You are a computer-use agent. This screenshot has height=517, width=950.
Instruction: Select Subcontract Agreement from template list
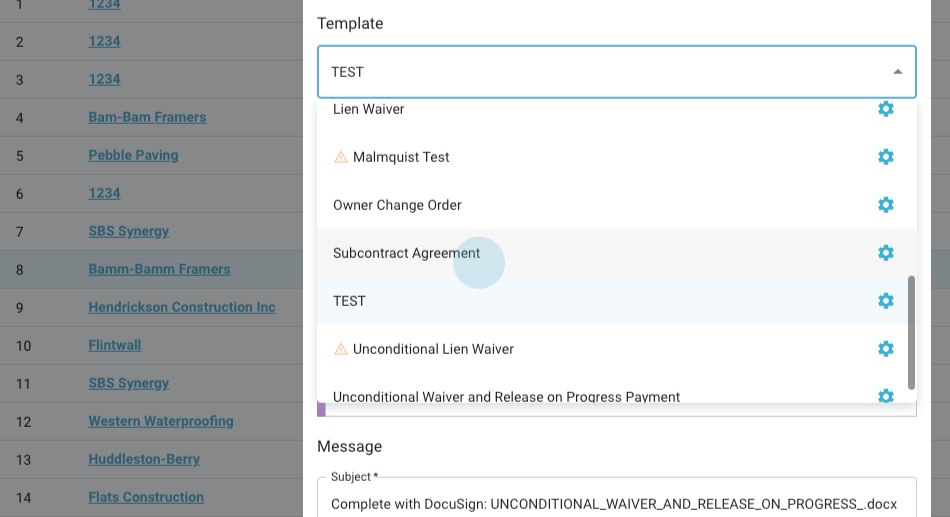coord(407,253)
